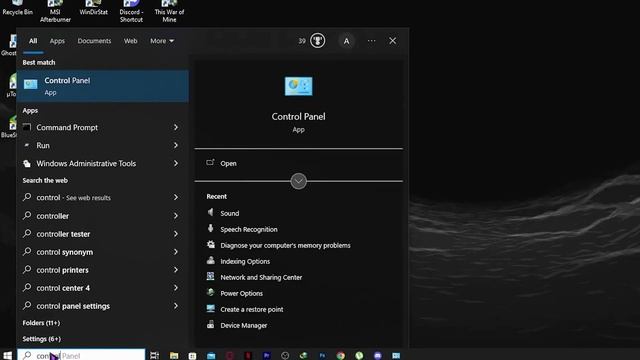This screenshot has width=640, height=360.
Task: Expand arrow for 'control printers'
Action: [x=176, y=270]
